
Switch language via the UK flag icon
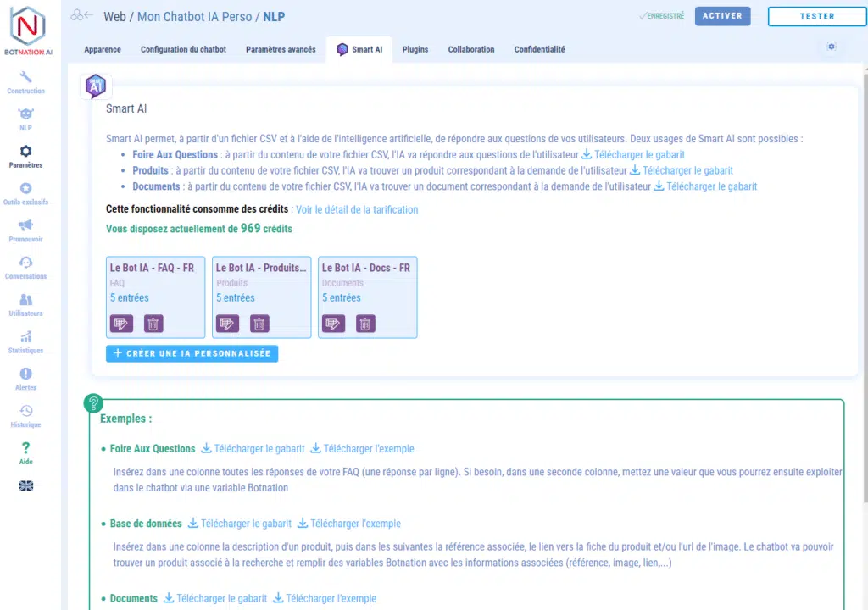pos(25,485)
